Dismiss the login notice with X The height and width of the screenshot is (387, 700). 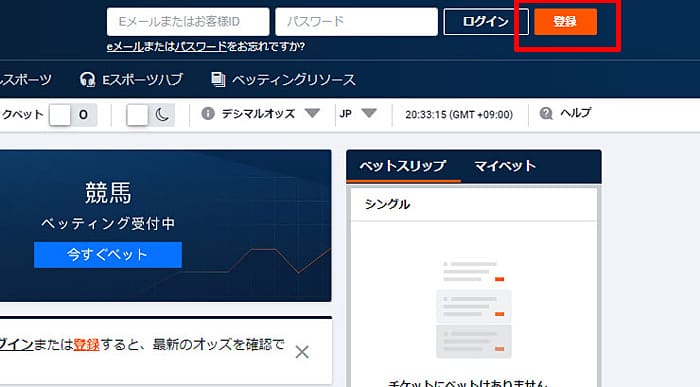302,352
